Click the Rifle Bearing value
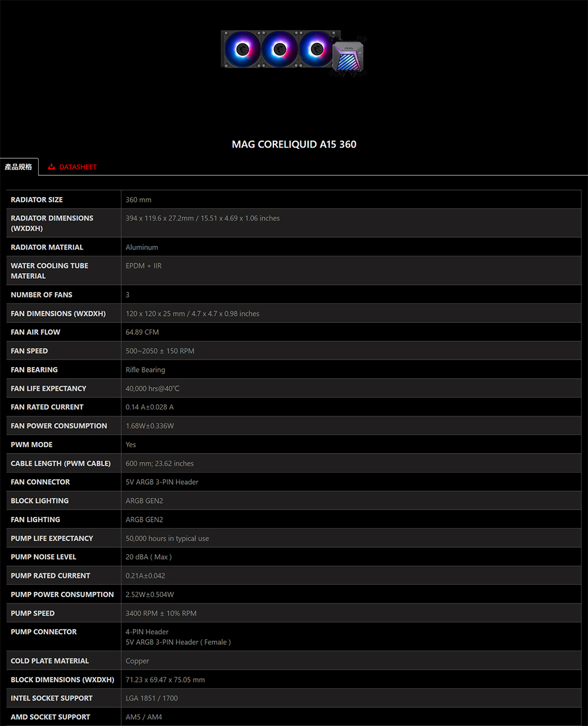 coord(145,370)
